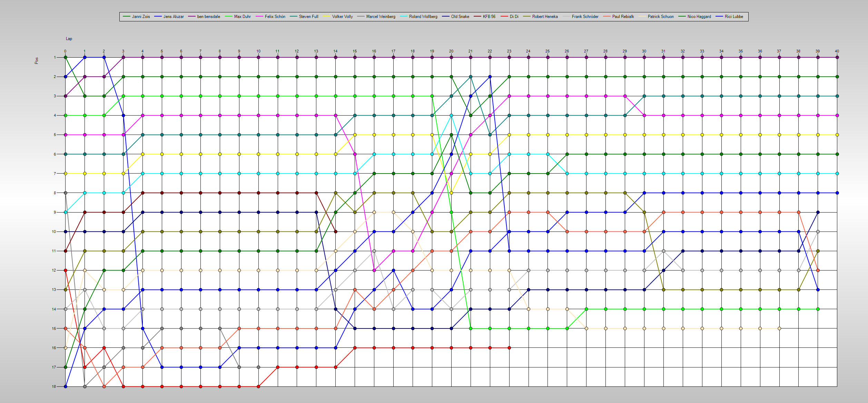Click lap number 0 on top axis
The height and width of the screenshot is (403, 868).
tap(65, 51)
